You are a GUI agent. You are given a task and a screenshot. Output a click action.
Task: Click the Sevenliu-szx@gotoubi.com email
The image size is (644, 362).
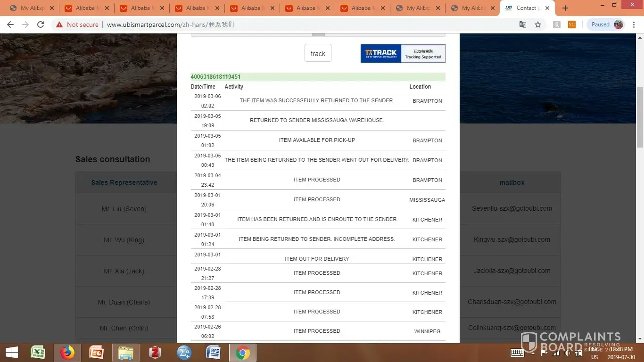pos(512,208)
